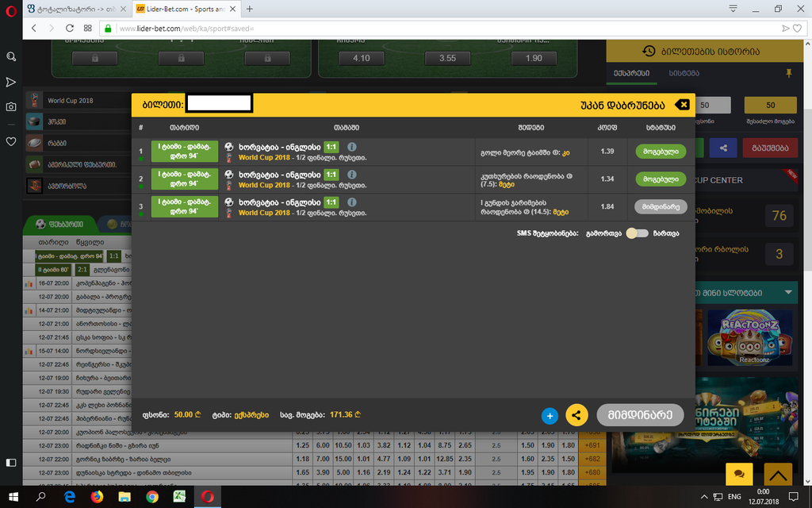Show hidden system tray icons chevron
This screenshot has width=812, height=508.
click(x=704, y=497)
